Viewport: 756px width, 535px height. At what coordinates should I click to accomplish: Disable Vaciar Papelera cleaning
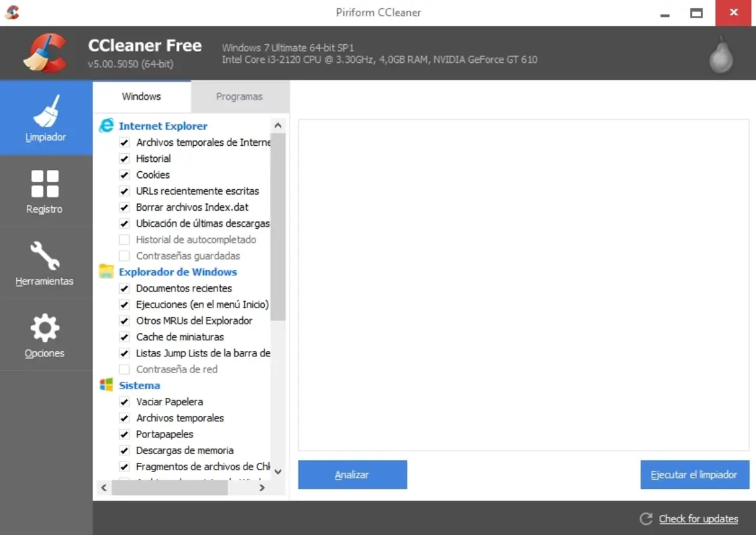click(x=124, y=401)
